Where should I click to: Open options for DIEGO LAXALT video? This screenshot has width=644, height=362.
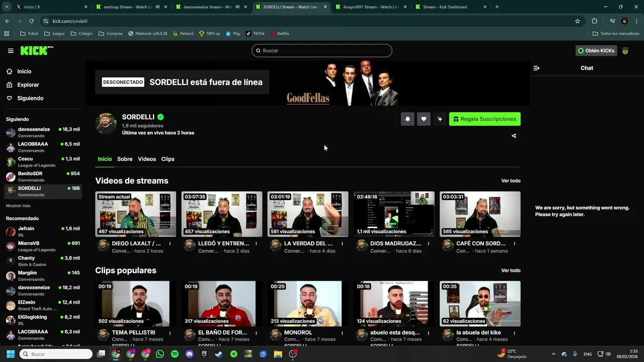170,243
